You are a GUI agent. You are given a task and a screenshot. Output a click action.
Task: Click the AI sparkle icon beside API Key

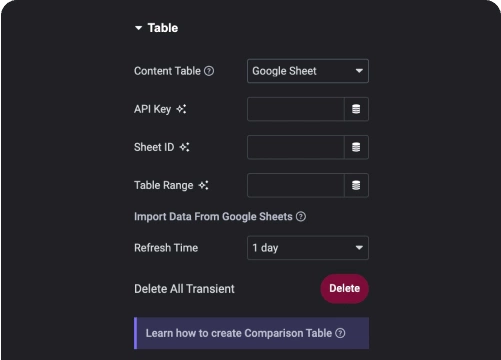click(x=181, y=109)
